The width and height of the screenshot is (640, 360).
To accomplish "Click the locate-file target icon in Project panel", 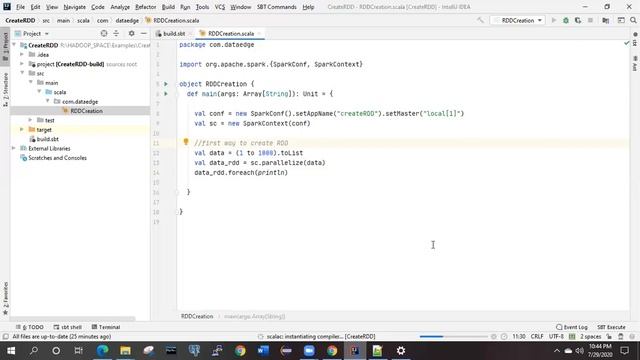I will [x=104, y=33].
